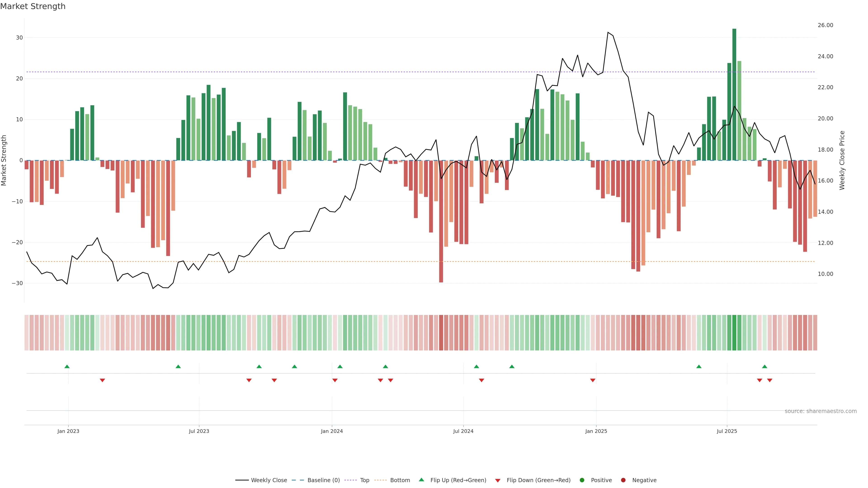Click the deepest red bar near -30
Screen dimensions: 868x488
pyautogui.click(x=441, y=221)
